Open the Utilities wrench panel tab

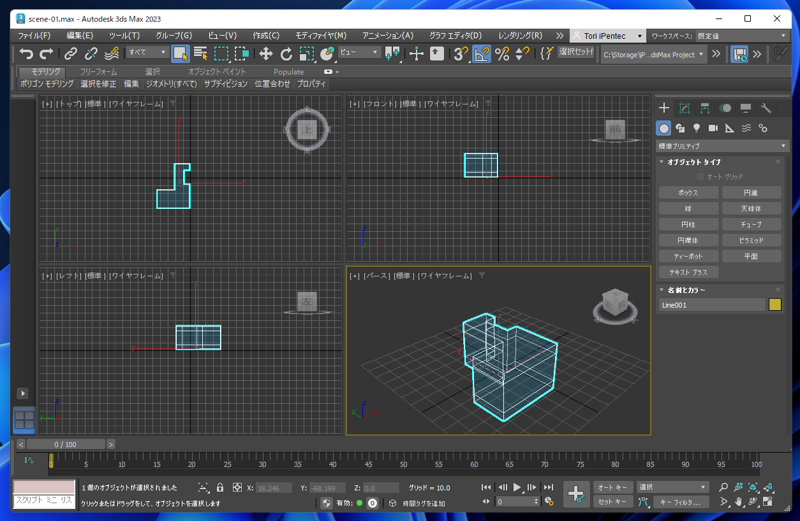766,108
